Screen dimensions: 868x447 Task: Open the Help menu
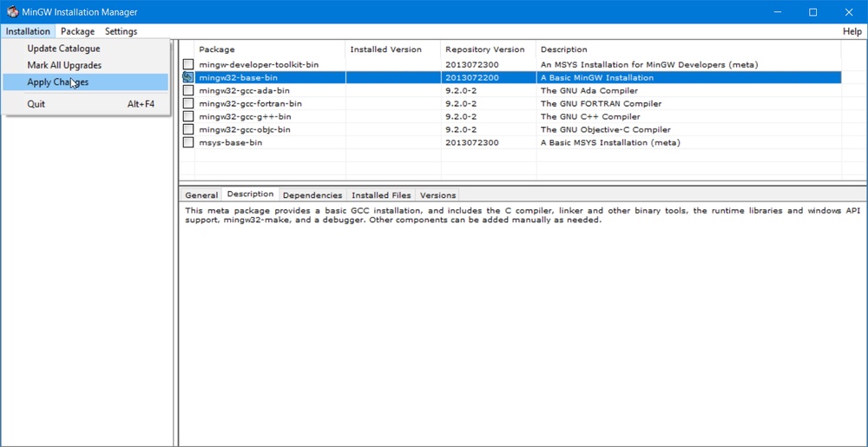point(852,31)
